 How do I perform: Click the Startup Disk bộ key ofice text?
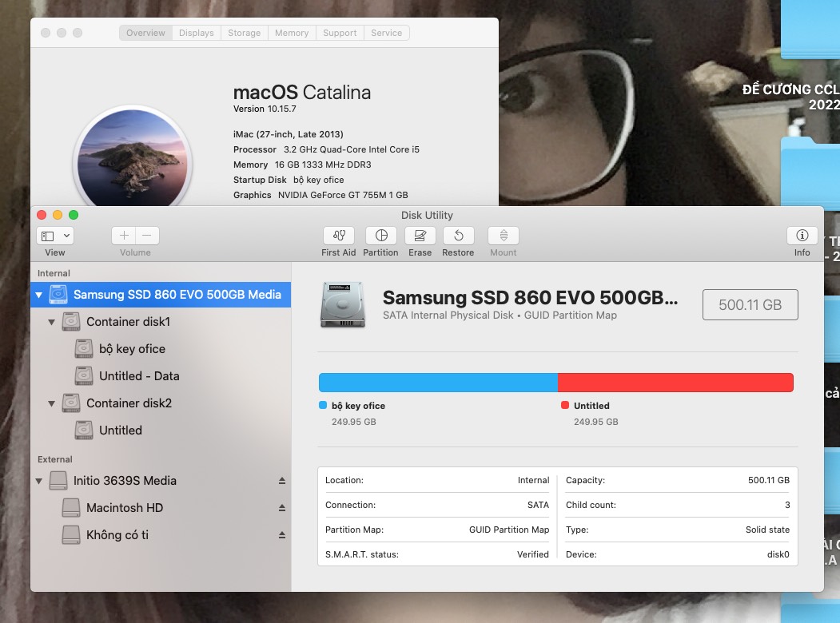click(289, 180)
